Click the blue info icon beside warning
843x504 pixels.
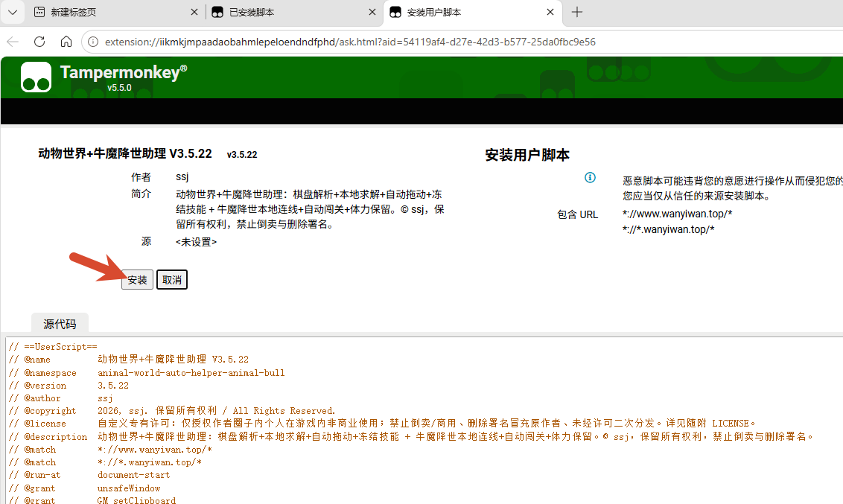coord(590,177)
